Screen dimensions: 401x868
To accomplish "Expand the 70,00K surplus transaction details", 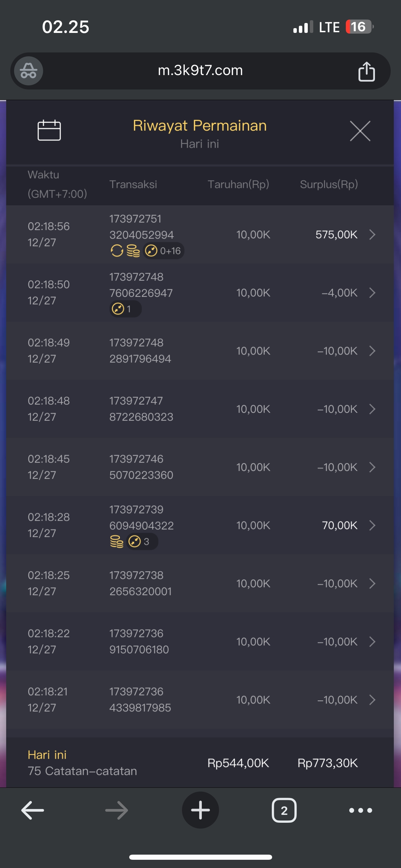I will (372, 525).
